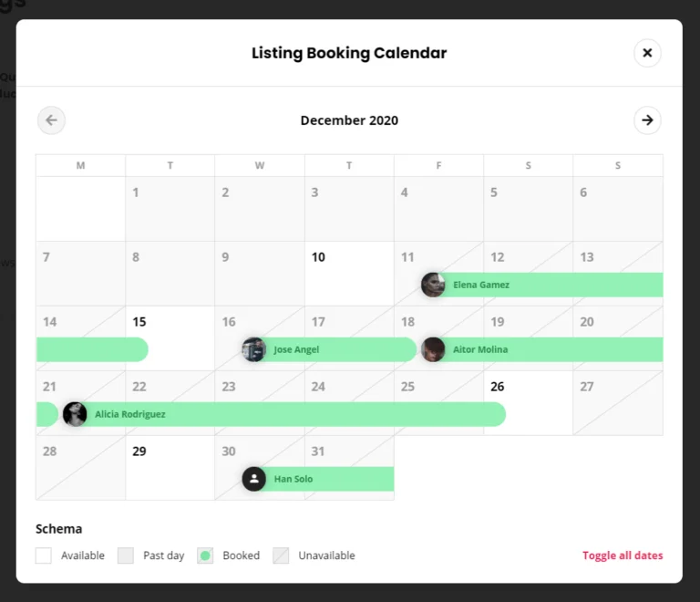
Task: Go to next month with right arrow
Action: pyautogui.click(x=647, y=120)
